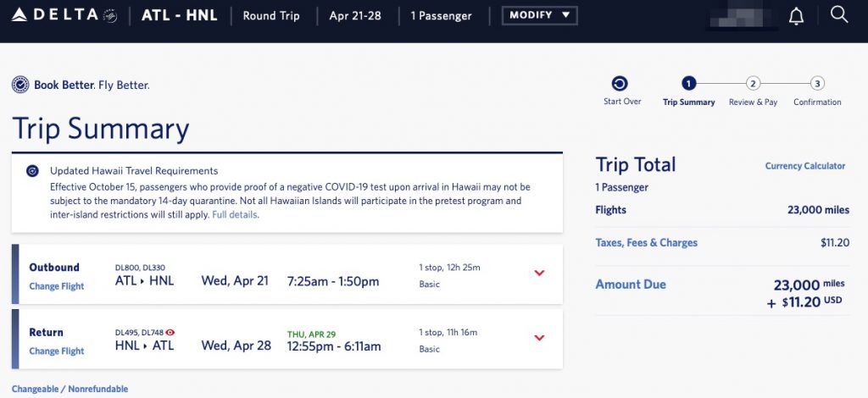This screenshot has width=868, height=398.
Task: Click the Hawaii travel notice icon
Action: (x=32, y=170)
